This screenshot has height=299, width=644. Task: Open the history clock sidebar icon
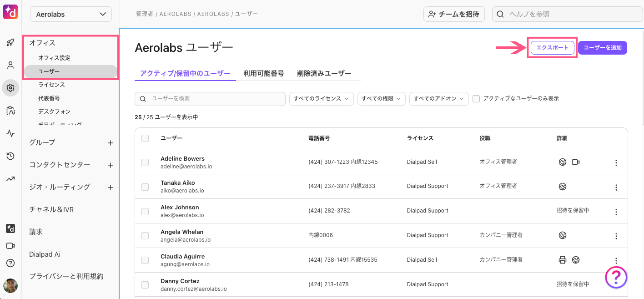10,156
